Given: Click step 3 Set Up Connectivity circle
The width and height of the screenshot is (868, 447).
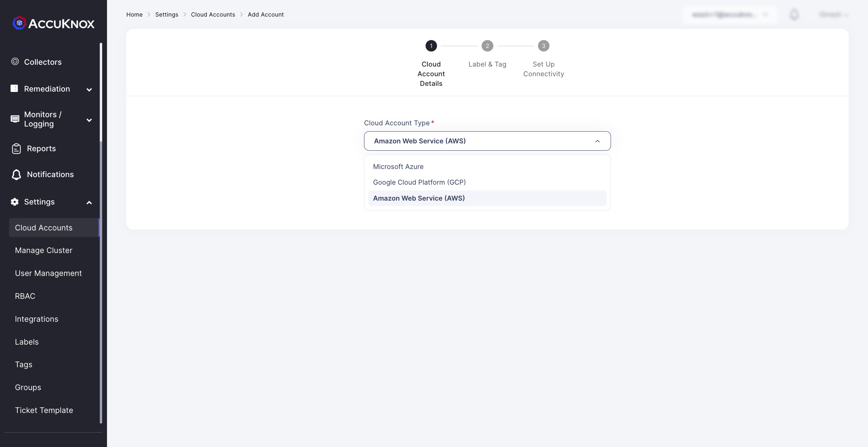Looking at the screenshot, I should [544, 46].
